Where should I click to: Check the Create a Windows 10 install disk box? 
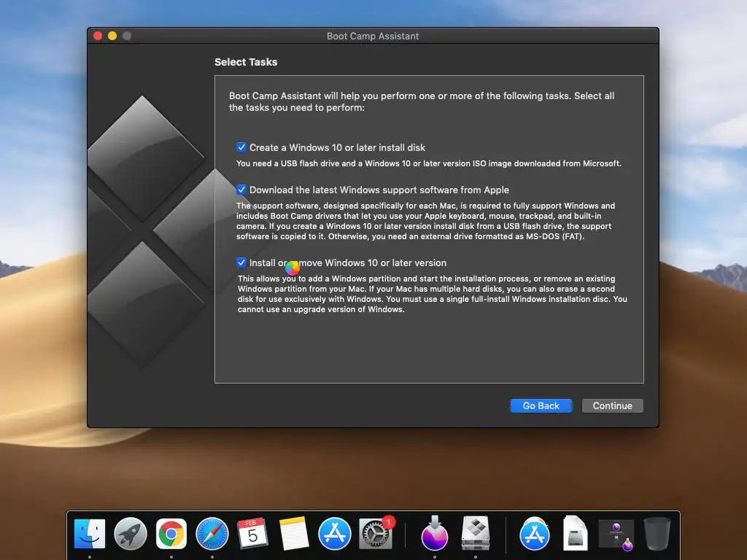pos(241,147)
